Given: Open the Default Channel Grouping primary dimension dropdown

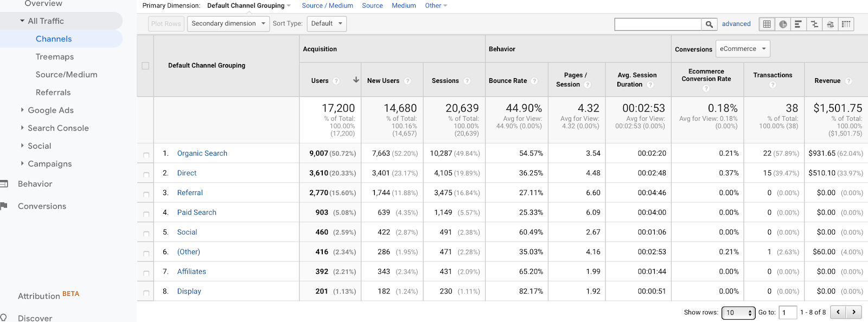Looking at the screenshot, I should click(x=249, y=5).
